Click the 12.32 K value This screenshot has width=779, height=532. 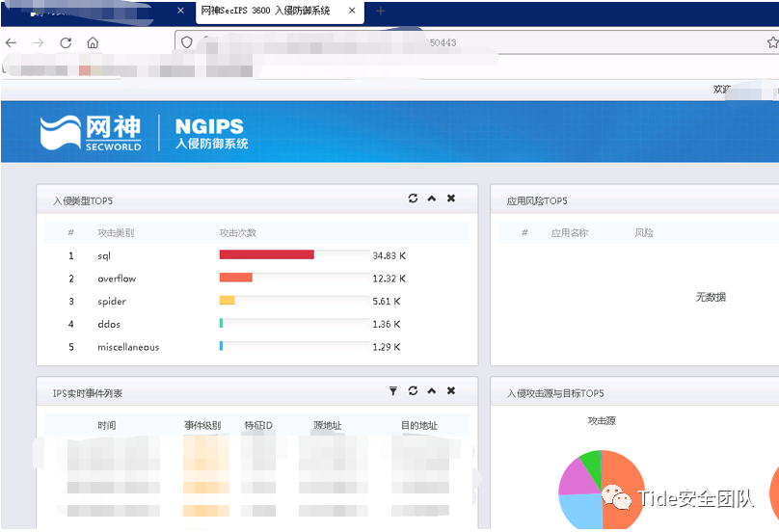(x=389, y=279)
